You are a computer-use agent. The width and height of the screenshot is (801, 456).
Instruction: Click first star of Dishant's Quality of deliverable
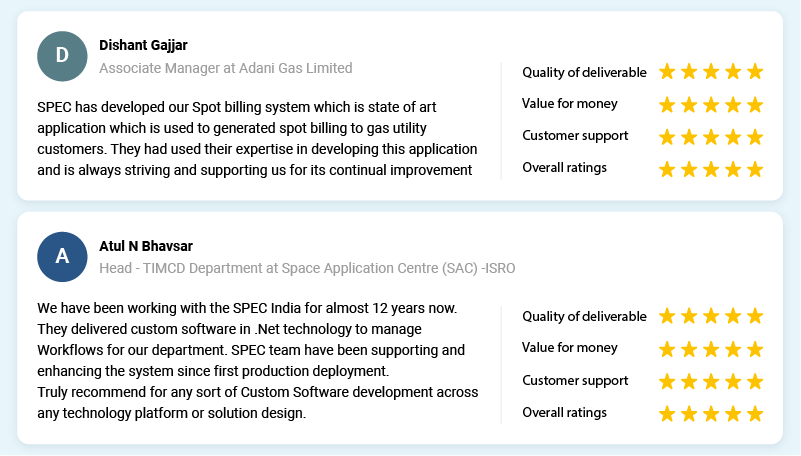point(667,72)
